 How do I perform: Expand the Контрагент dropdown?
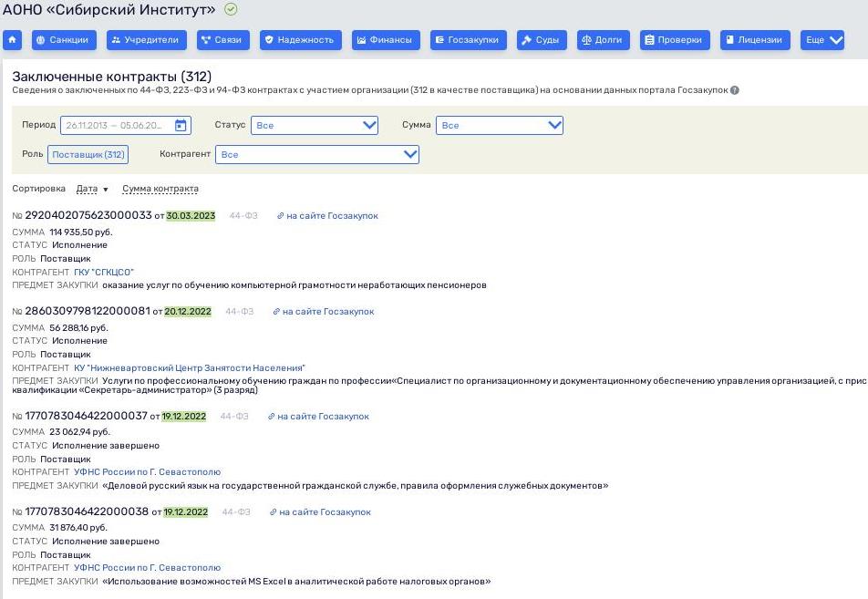point(316,155)
